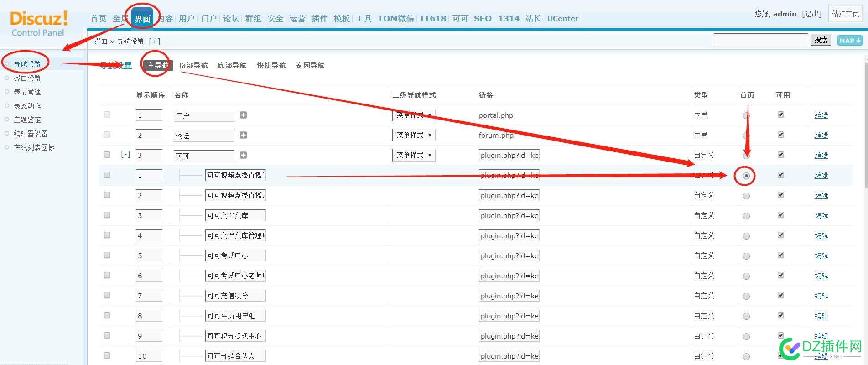
Task: Tick the row checkbox for 可可考试中心
Action: [x=107, y=255]
